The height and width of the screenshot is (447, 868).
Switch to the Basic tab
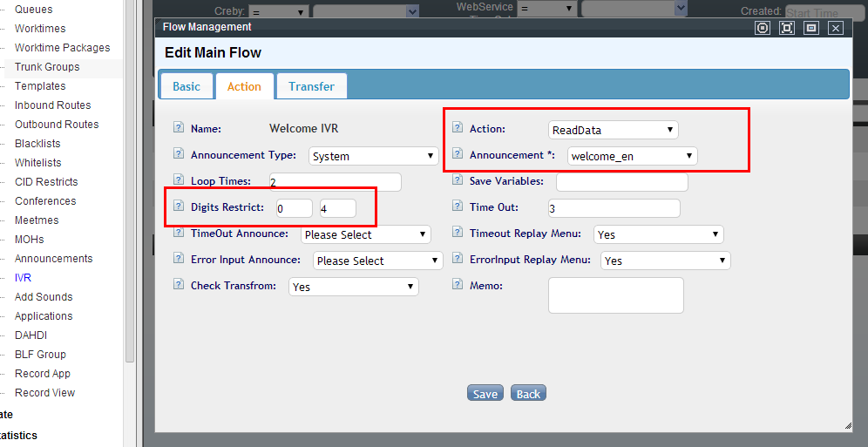[x=186, y=86]
